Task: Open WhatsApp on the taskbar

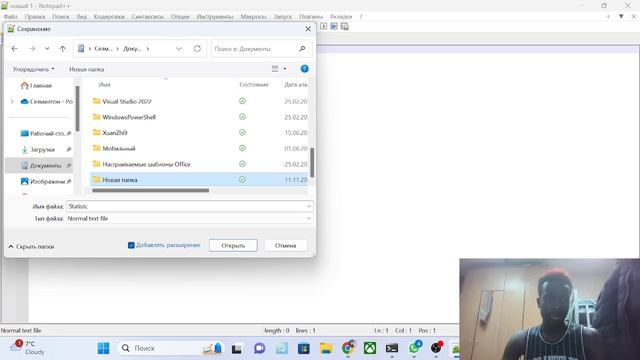Action: pyautogui.click(x=414, y=348)
